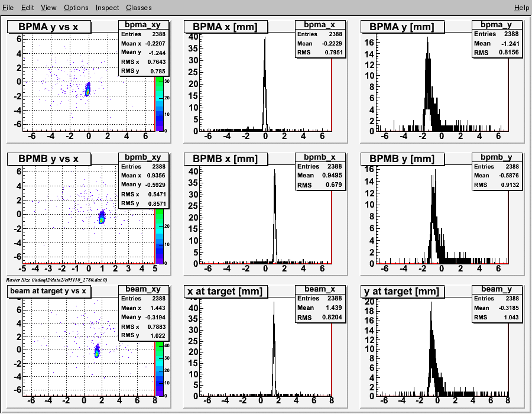The width and height of the screenshot is (532, 414).
Task: Click the BPMA y vs x color palette bar
Action: coord(160,104)
